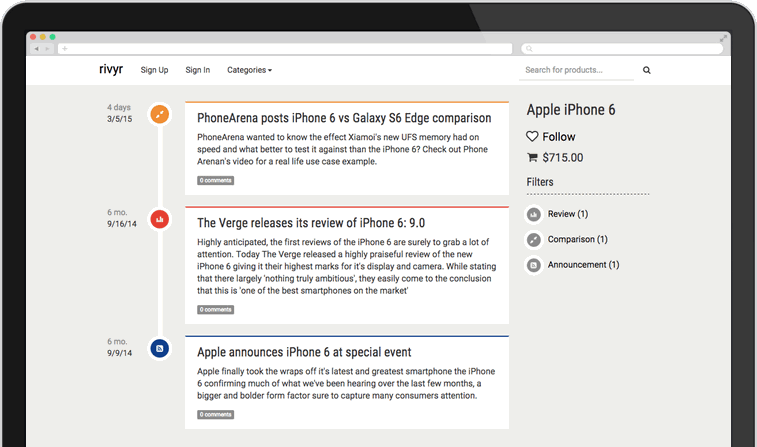Toggle the Announcement filter icon

534,265
